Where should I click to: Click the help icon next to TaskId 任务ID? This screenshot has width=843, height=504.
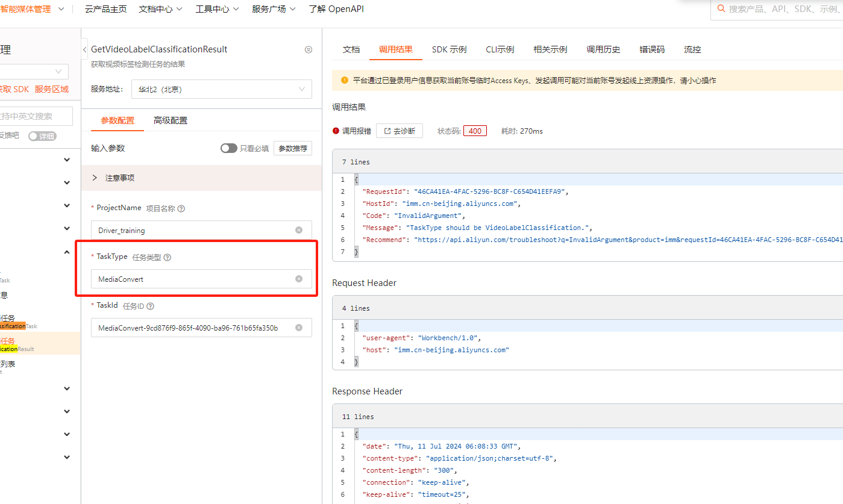[150, 306]
